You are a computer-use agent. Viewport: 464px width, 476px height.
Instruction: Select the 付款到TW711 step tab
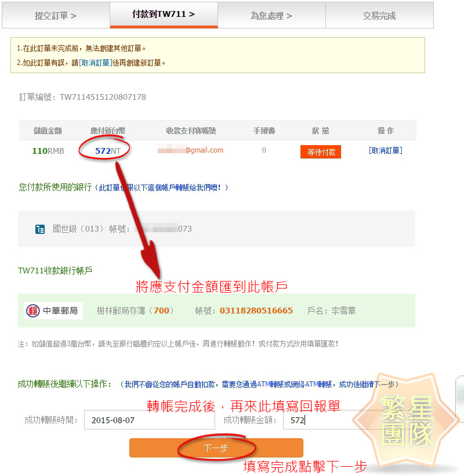point(164,14)
